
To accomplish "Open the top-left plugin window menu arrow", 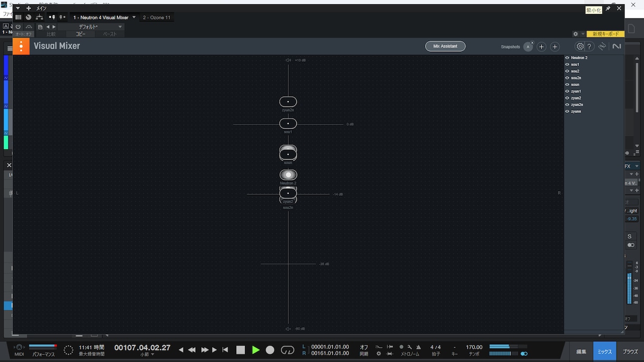I will click(18, 8).
